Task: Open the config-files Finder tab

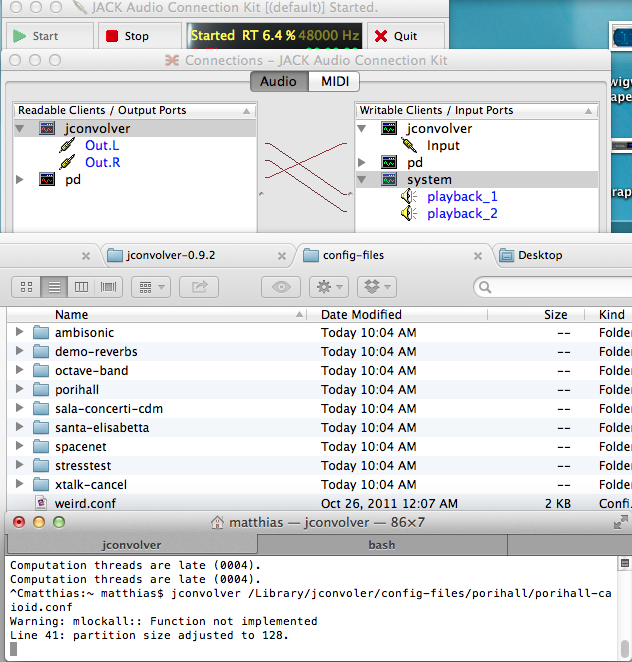Action: pos(394,255)
